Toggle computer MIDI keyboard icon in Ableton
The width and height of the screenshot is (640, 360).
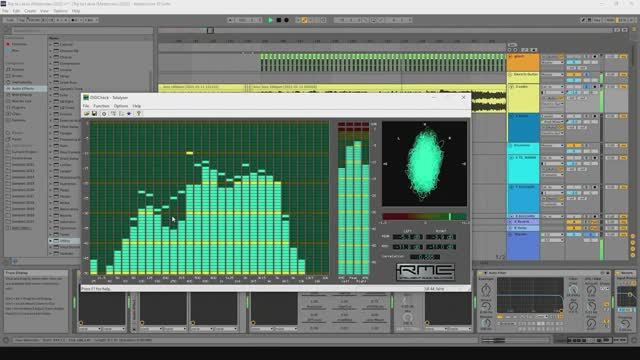tap(589, 20)
